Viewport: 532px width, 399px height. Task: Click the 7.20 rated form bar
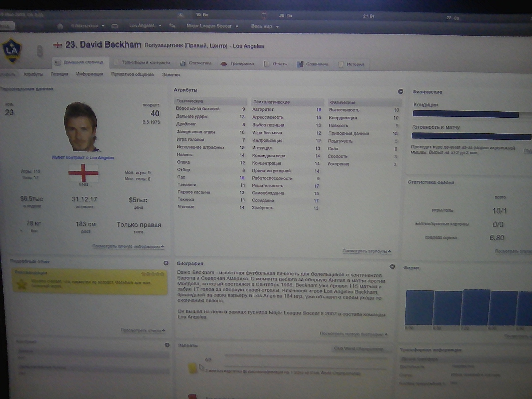point(476,308)
